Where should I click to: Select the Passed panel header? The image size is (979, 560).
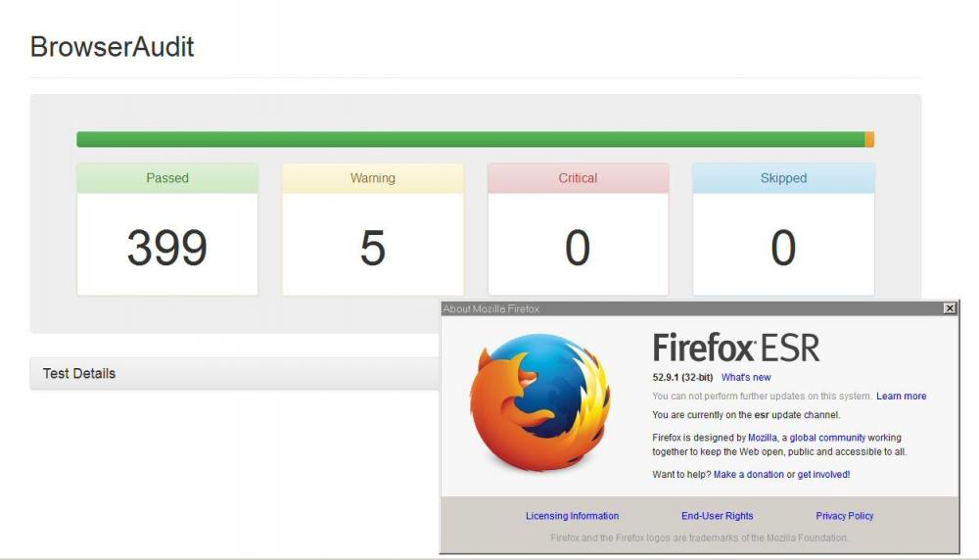pos(167,178)
